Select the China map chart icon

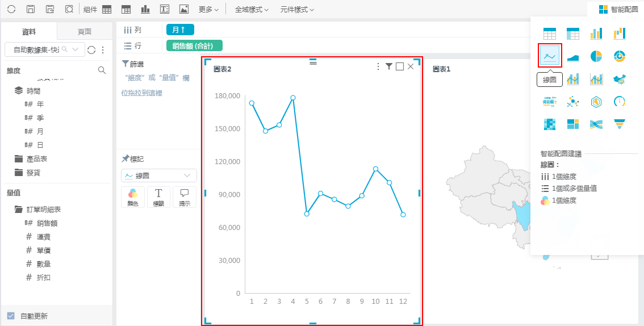(x=620, y=79)
